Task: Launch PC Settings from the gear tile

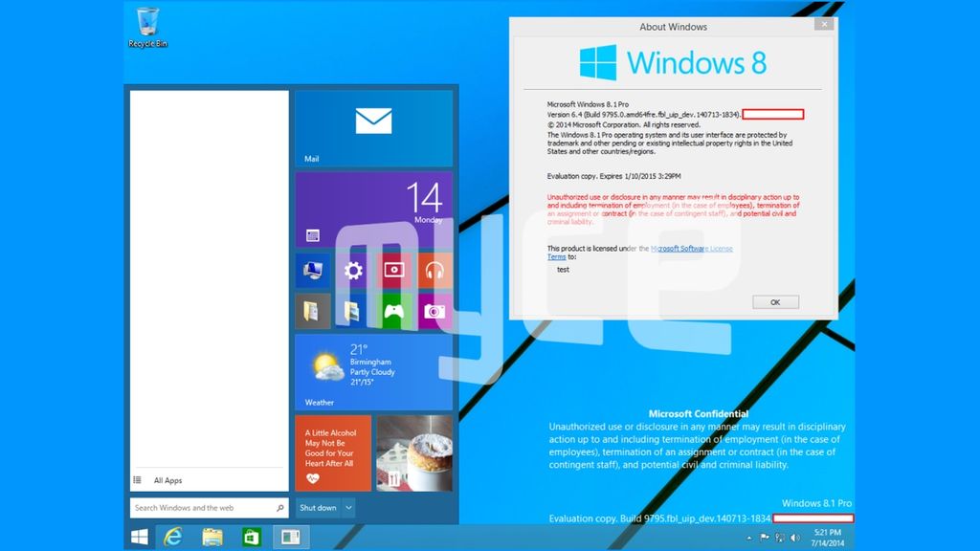Action: click(354, 270)
